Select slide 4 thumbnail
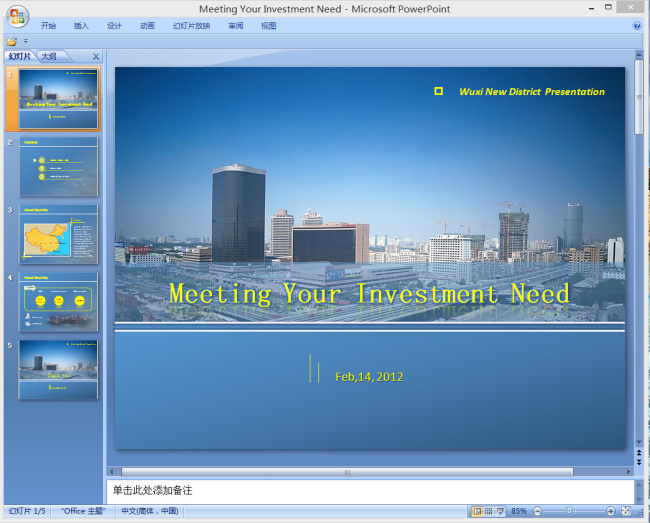The height and width of the screenshot is (523, 650). 58,302
